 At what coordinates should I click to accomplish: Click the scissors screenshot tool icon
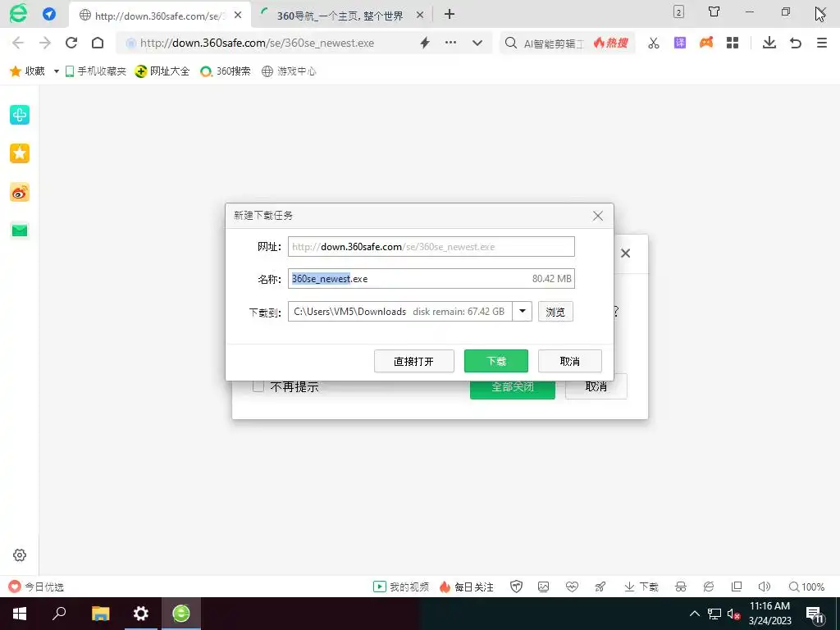click(654, 43)
